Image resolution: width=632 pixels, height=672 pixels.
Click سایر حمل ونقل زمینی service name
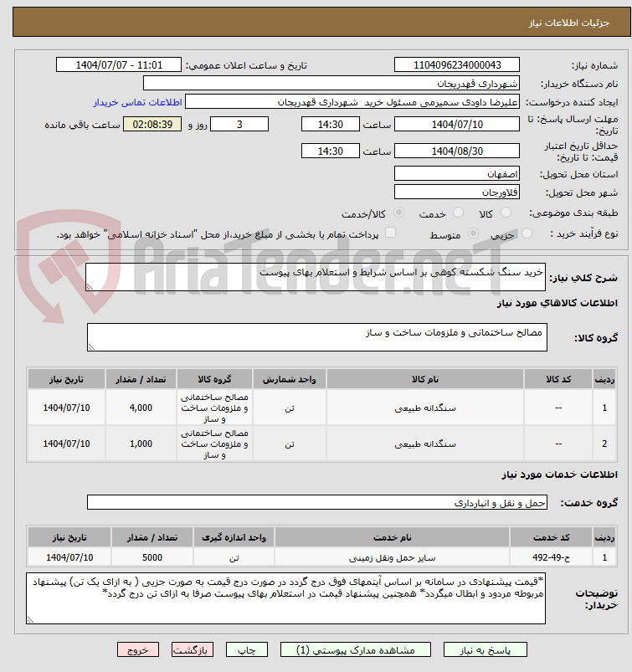coord(392,557)
